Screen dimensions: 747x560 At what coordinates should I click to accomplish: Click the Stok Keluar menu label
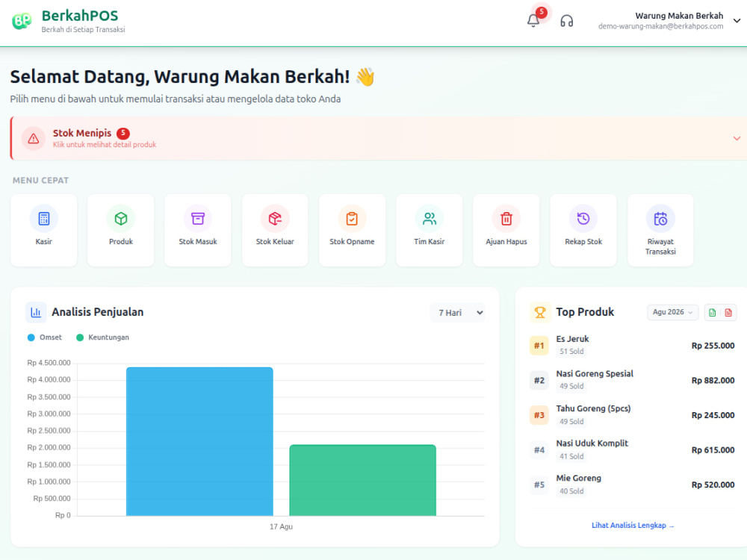[x=275, y=241]
